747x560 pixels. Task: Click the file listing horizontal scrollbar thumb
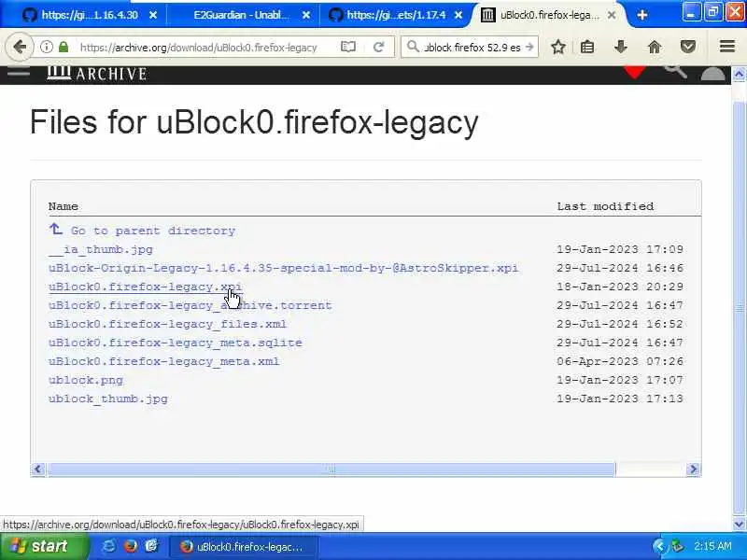331,469
